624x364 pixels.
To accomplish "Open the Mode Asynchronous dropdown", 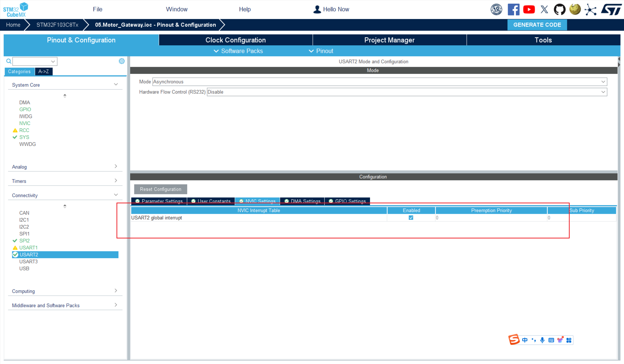I will point(603,82).
